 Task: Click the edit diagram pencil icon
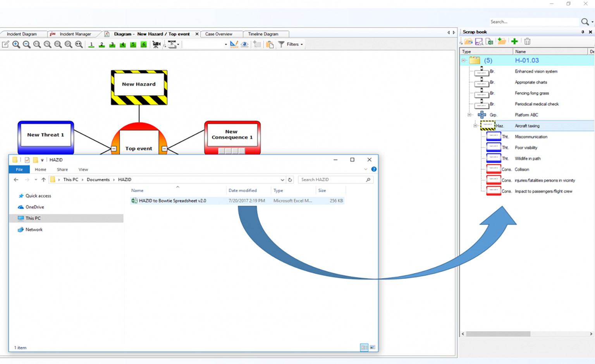5,45
